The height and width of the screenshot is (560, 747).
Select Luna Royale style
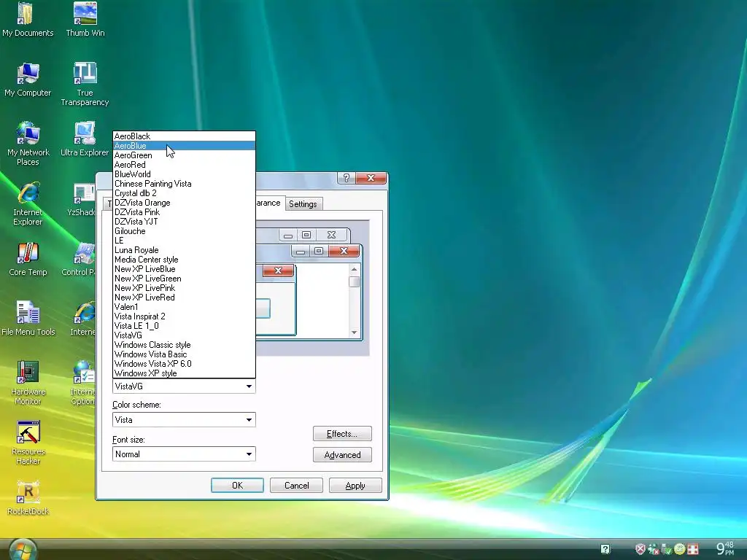[x=184, y=250]
